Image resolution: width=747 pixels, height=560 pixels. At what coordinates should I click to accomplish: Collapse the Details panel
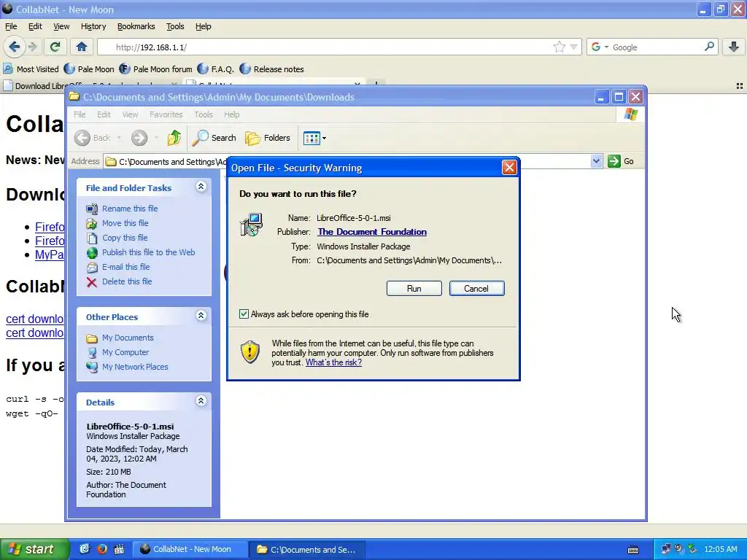(x=201, y=401)
